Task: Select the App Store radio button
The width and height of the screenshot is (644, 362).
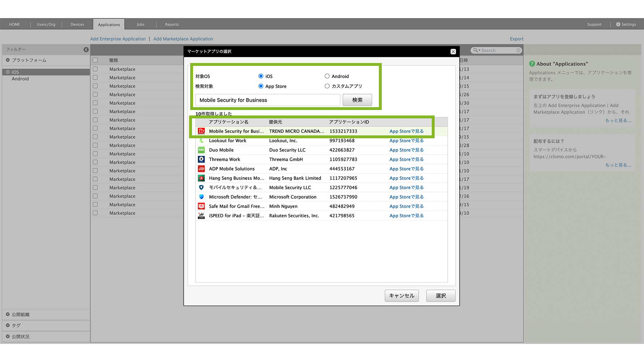Action: click(x=261, y=86)
